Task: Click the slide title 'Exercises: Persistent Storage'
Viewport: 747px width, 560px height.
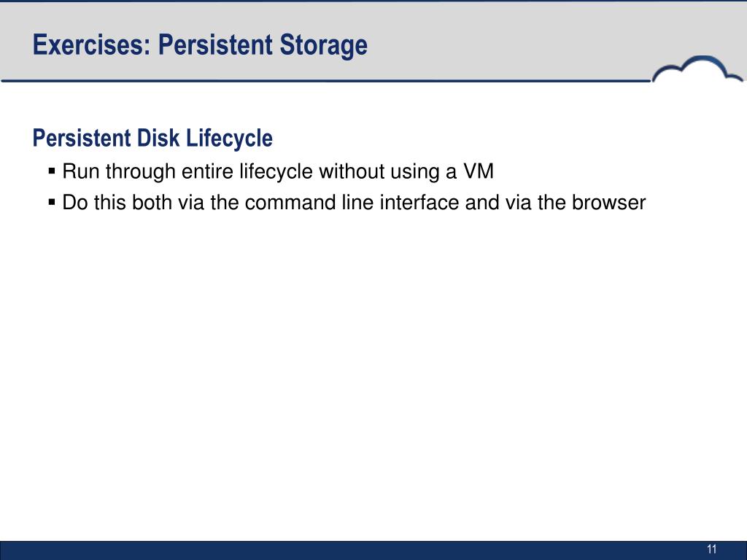Action: [x=200, y=45]
